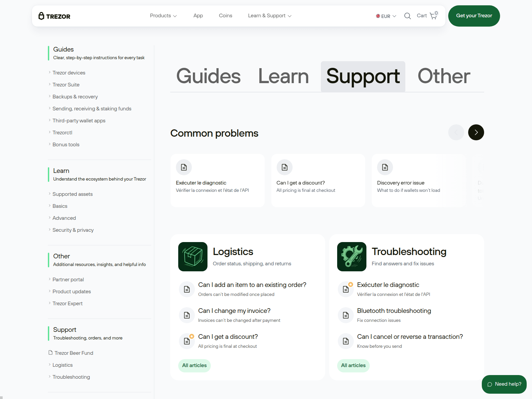
Task: Click the Trezor logo
Action: click(x=54, y=16)
